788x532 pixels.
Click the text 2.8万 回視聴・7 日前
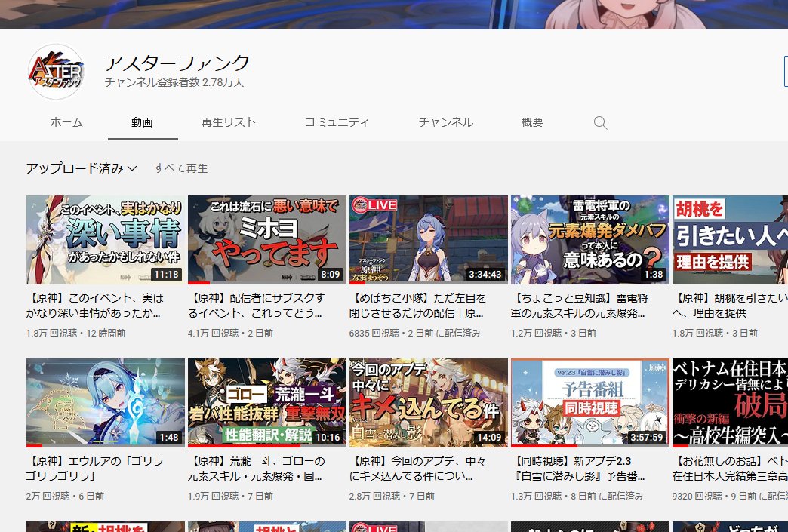(392, 496)
